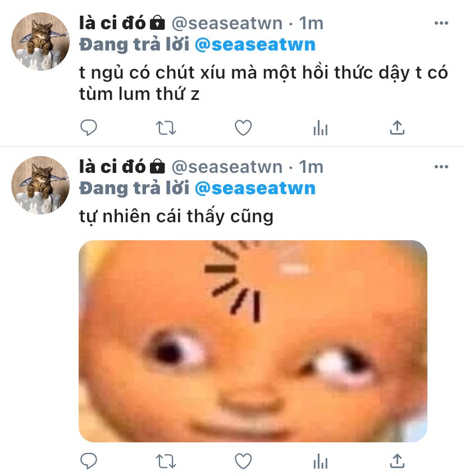Reply to the first tweet
This screenshot has width=465, height=476.
coord(88,127)
